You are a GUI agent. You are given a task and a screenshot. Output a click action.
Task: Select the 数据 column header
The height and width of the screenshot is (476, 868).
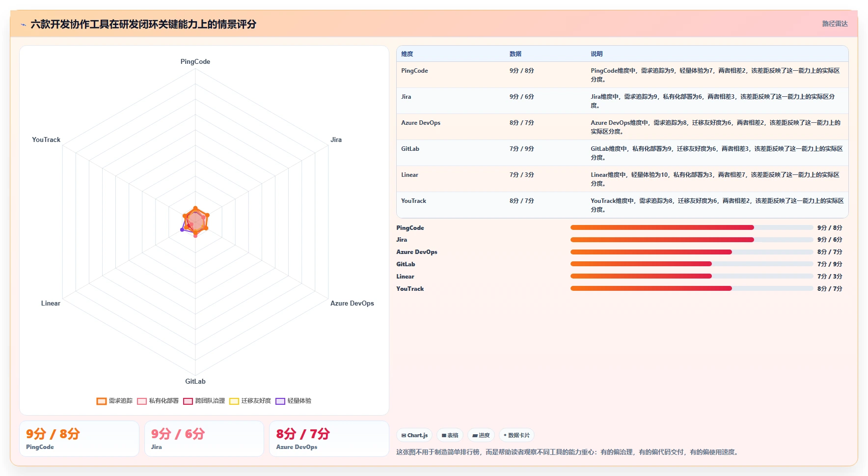coord(515,54)
